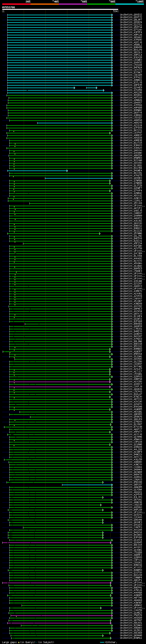Open hit UniRef100_Q9SRZ4
The height and width of the screenshot is (644, 146).
tap(131, 22)
